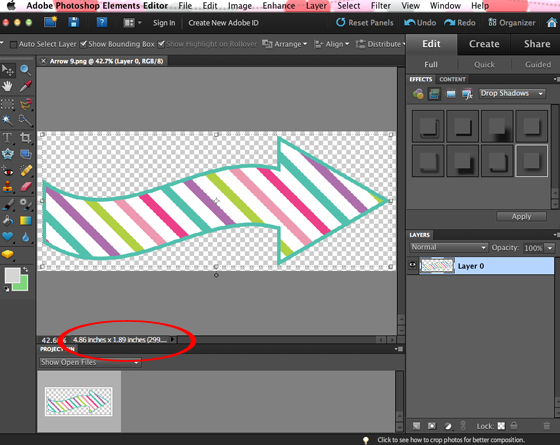Viewport: 560px width, 445px height.
Task: Switch to the Create tab
Action: click(484, 44)
